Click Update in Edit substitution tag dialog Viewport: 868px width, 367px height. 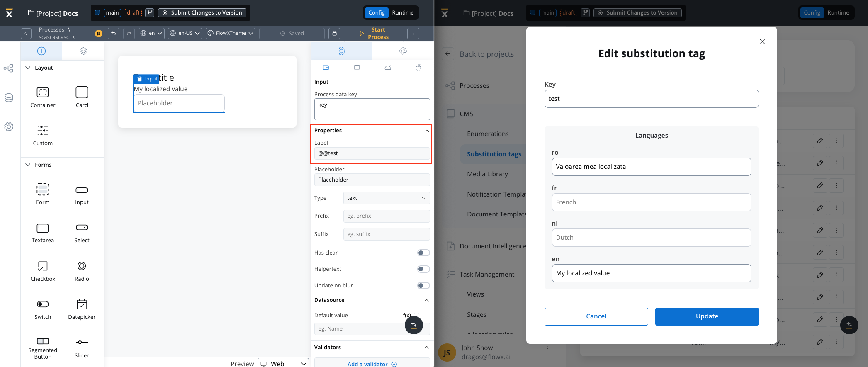pyautogui.click(x=707, y=316)
